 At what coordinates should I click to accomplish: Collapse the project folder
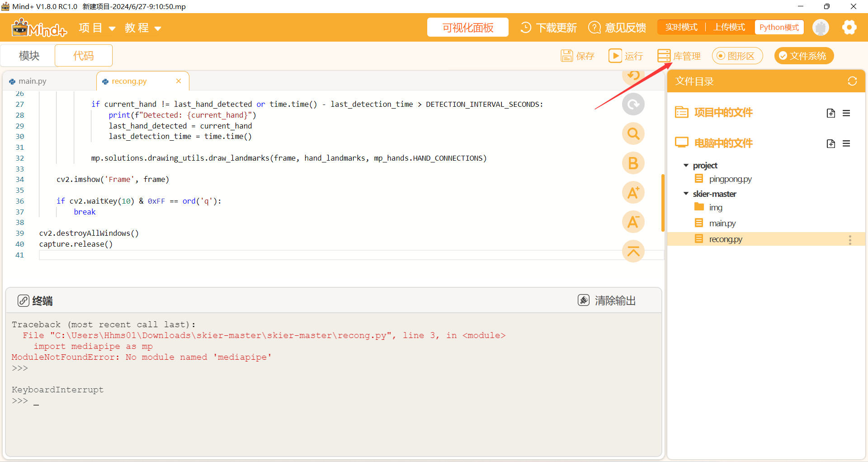click(686, 166)
